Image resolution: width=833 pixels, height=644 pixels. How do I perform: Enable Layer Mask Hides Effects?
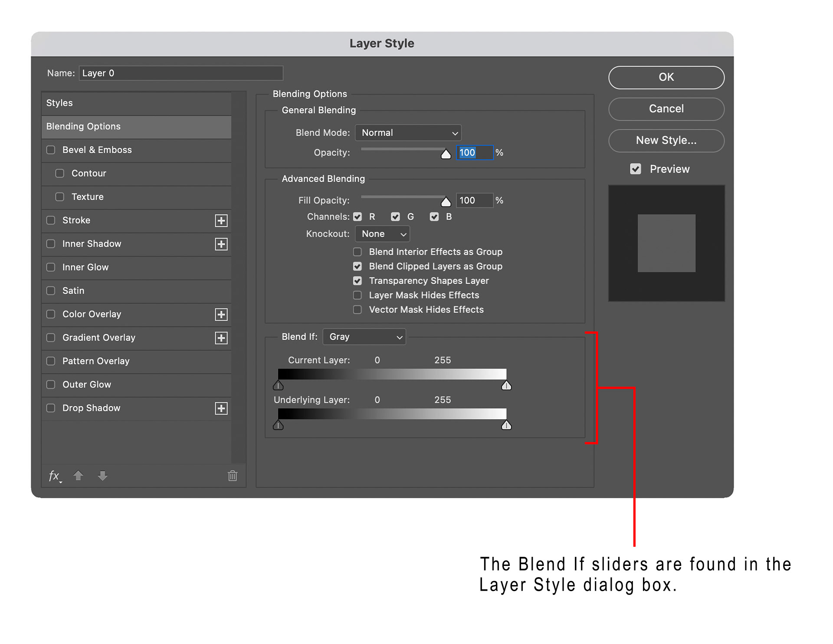pos(357,295)
